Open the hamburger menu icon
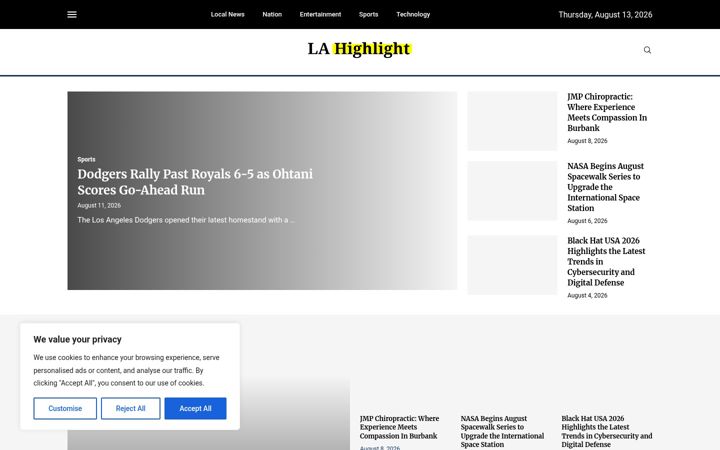The height and width of the screenshot is (450, 720). [72, 15]
